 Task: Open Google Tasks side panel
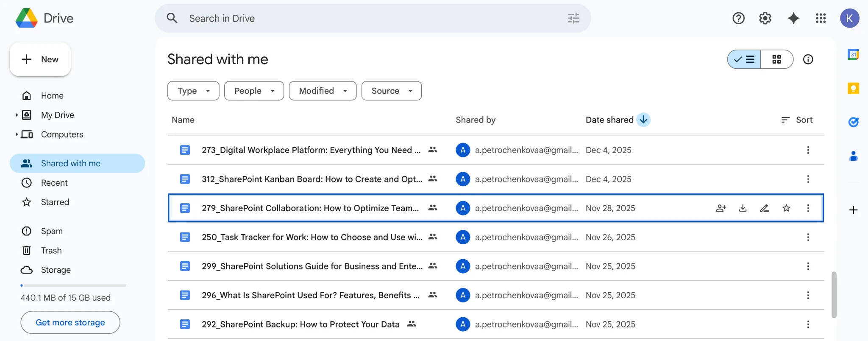(853, 122)
